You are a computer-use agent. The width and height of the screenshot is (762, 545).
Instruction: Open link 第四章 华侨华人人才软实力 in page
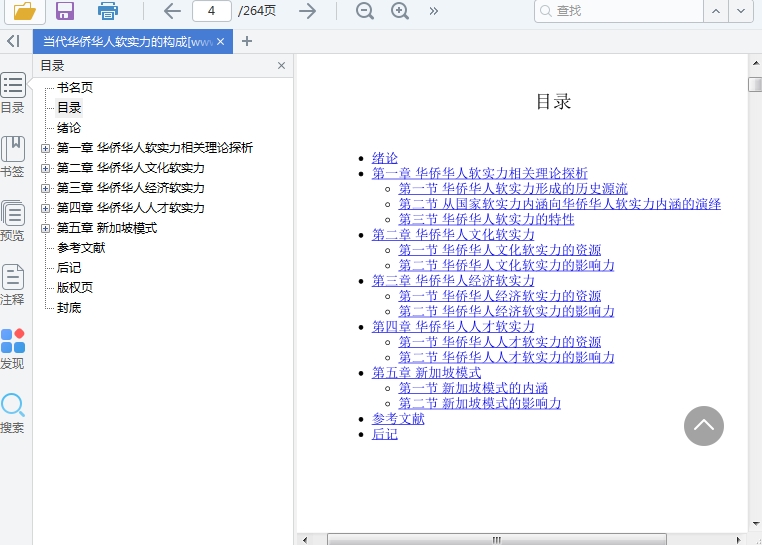point(453,327)
